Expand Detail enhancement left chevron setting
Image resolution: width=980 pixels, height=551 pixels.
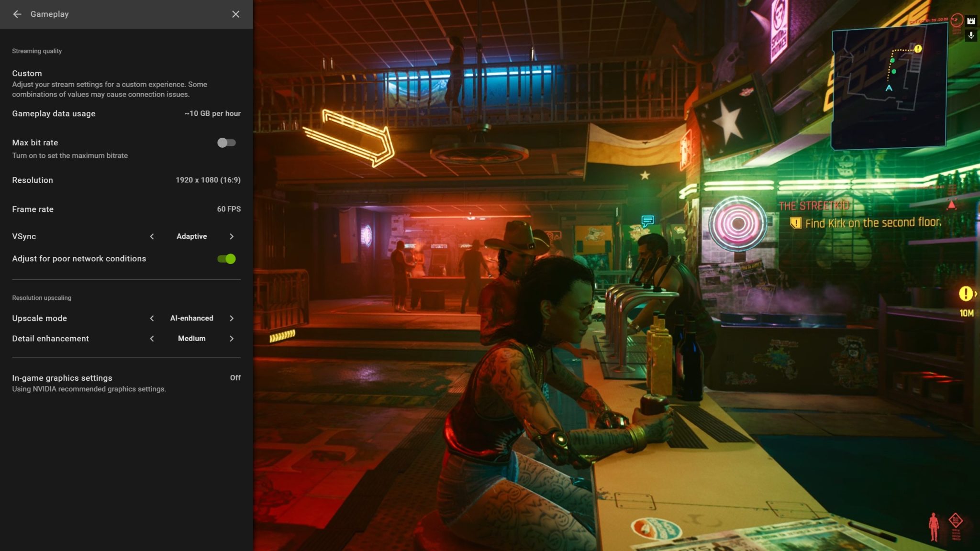(x=151, y=339)
